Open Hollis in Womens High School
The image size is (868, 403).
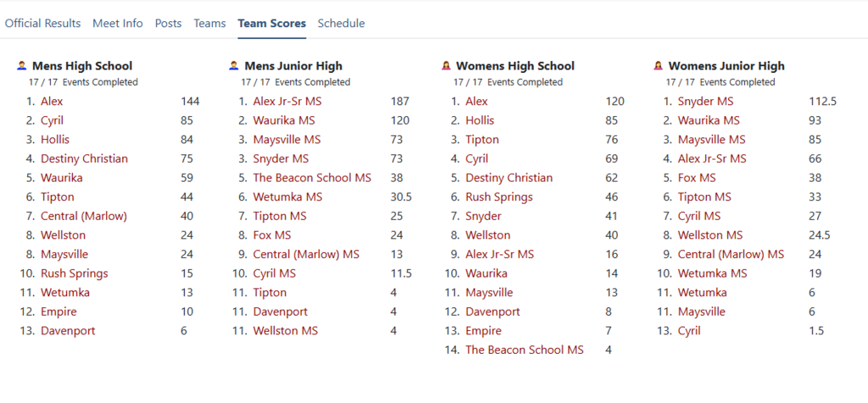click(480, 120)
